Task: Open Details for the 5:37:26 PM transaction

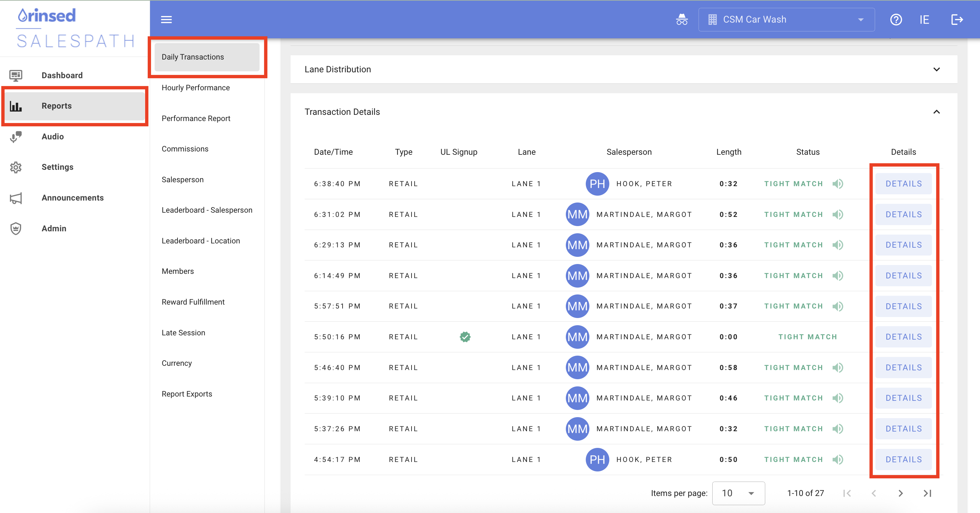Action: point(904,429)
